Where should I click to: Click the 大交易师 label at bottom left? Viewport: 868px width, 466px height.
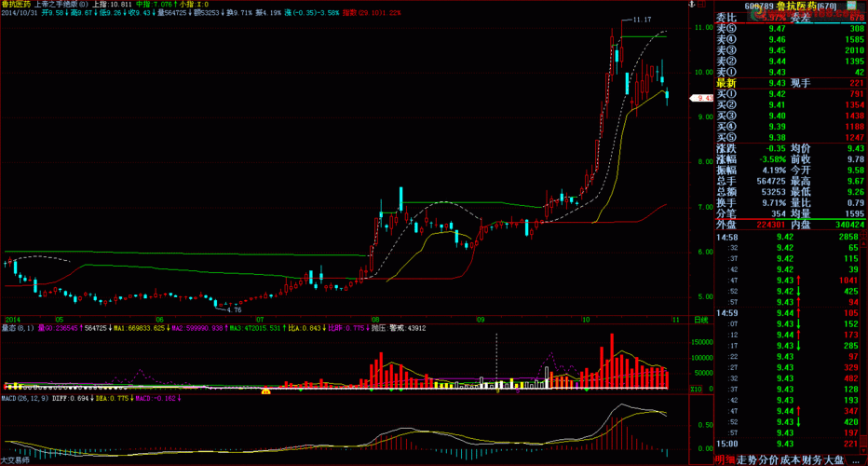point(15,460)
